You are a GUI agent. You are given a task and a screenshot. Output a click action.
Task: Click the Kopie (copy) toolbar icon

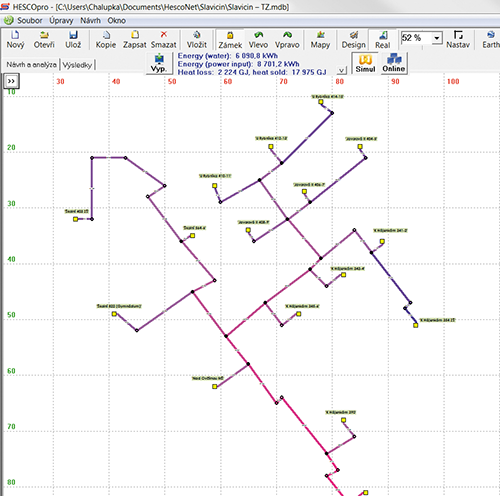pos(106,40)
